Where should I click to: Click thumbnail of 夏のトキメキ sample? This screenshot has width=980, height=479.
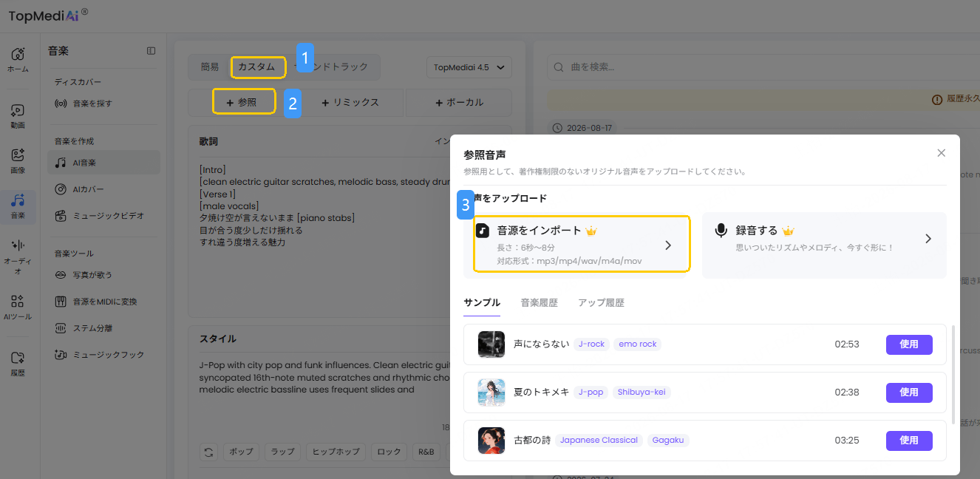tap(491, 393)
